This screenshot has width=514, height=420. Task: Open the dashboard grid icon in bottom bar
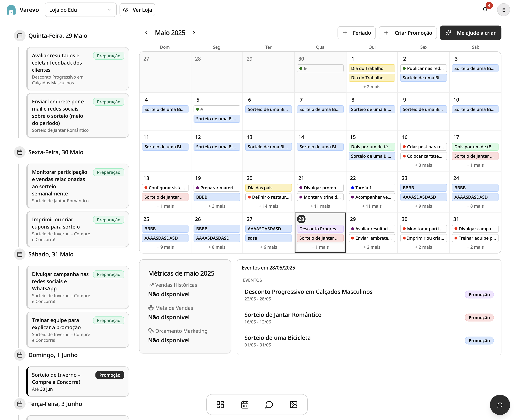pos(220,405)
